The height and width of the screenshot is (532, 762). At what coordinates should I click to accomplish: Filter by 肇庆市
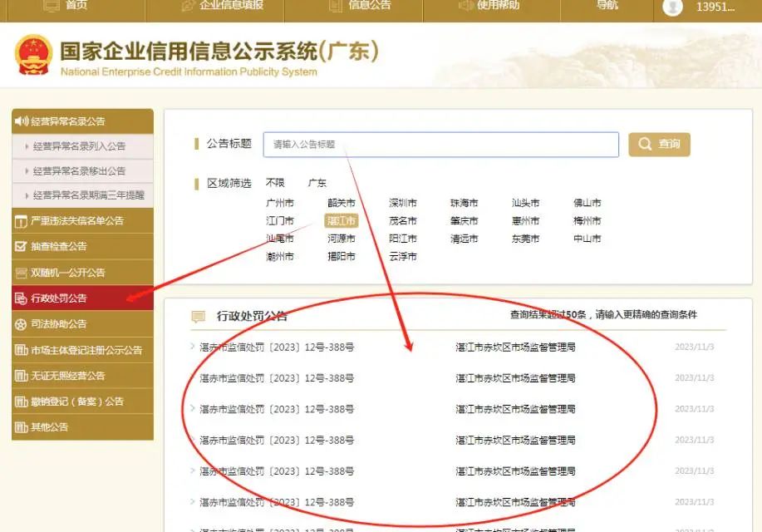pyautogui.click(x=465, y=221)
